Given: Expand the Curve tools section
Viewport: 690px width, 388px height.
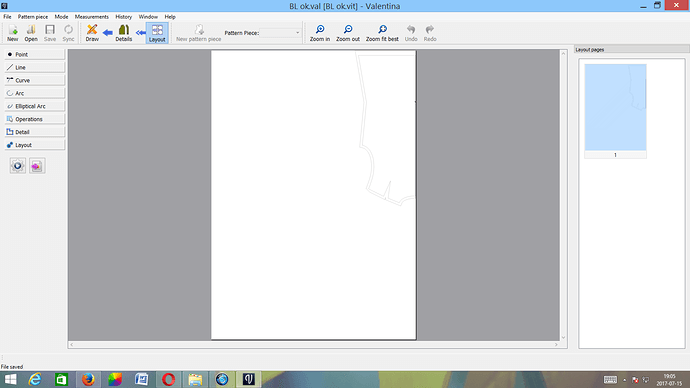Looking at the screenshot, I should point(35,81).
